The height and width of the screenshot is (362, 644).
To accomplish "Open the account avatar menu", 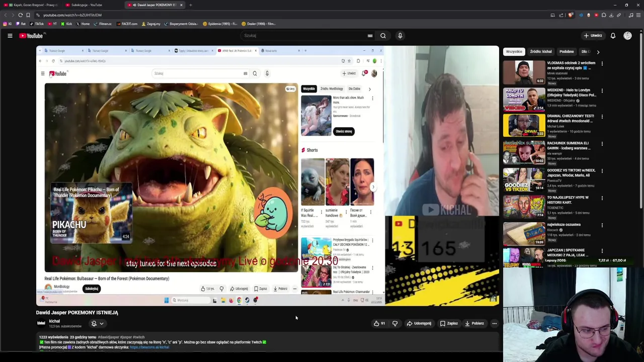I will tap(627, 36).
